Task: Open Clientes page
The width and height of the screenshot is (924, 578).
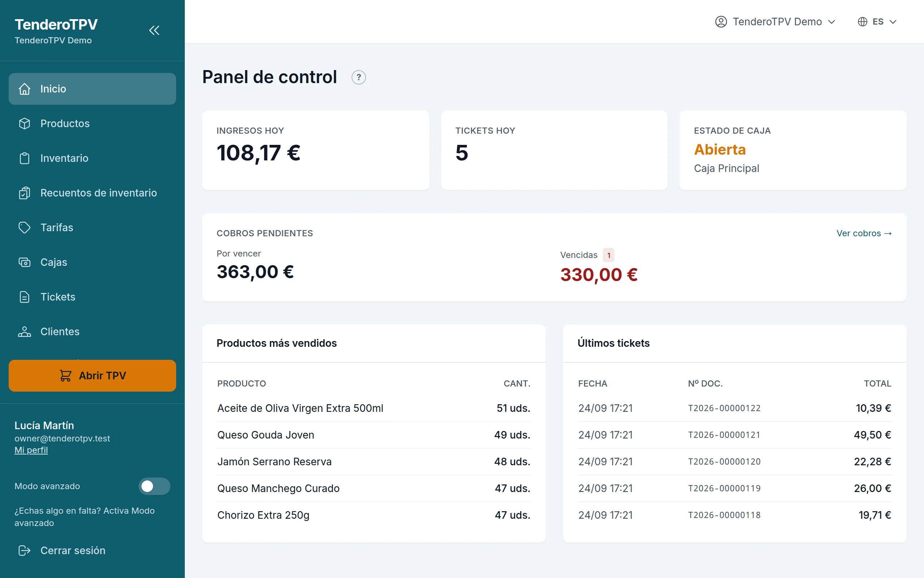Action: [92, 331]
